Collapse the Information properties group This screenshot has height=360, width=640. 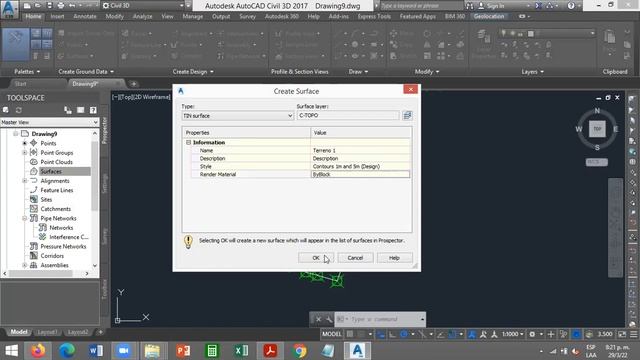click(x=189, y=142)
